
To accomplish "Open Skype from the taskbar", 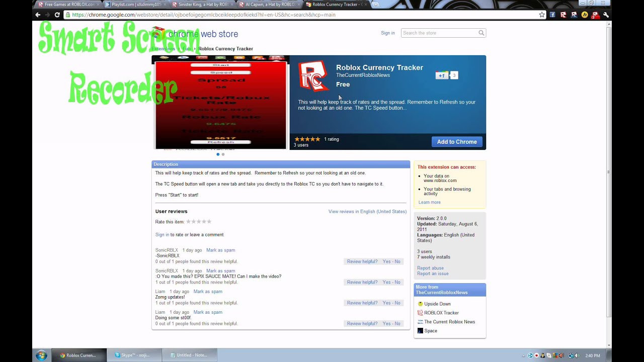I will click(134, 355).
